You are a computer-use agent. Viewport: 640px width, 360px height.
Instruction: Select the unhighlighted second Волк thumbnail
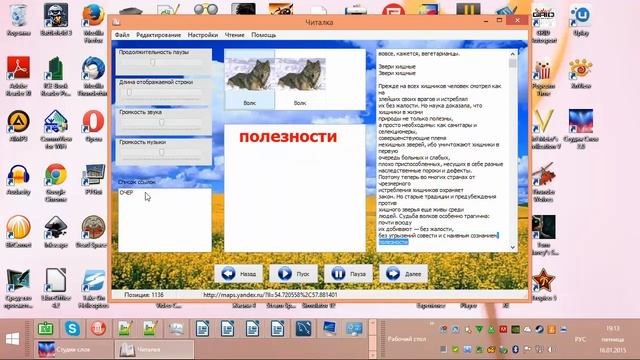(x=300, y=80)
